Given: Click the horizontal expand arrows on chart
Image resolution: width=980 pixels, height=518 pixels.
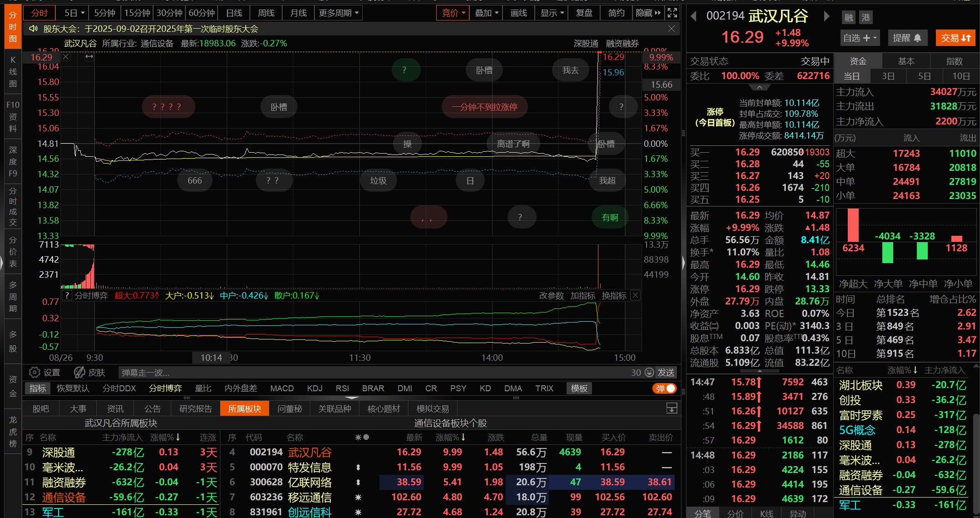Looking at the screenshot, I should pos(89,57).
